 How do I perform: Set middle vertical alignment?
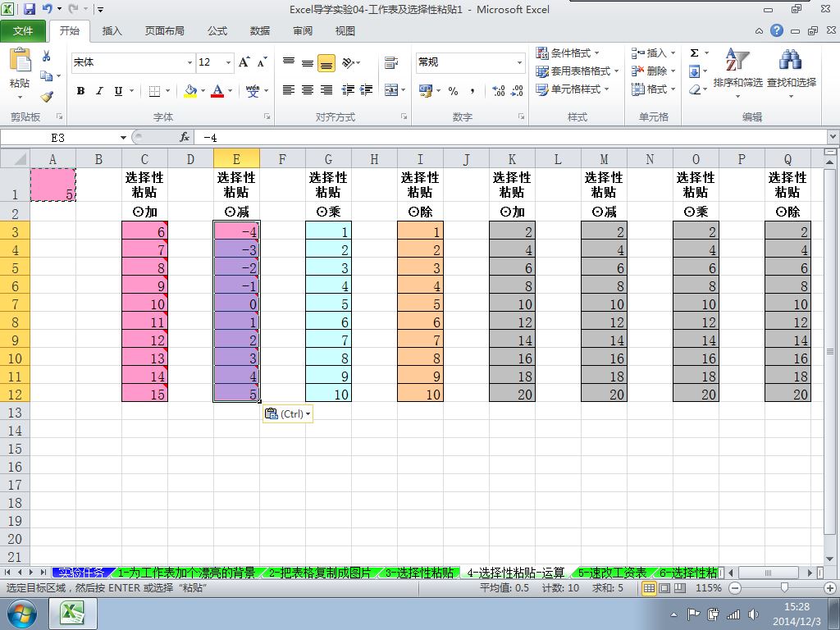coord(308,62)
